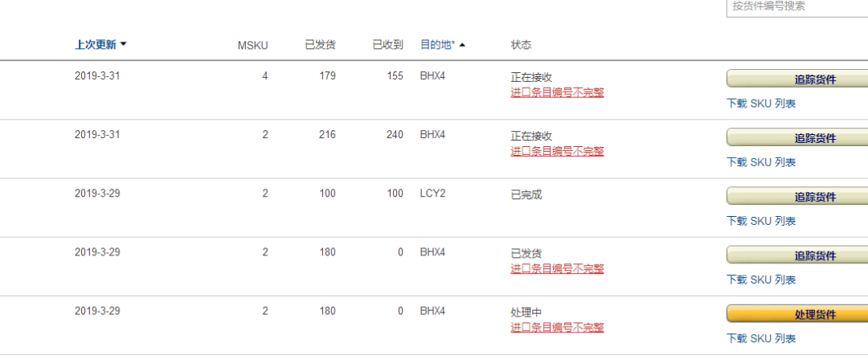Click the 状态 column header

(521, 45)
